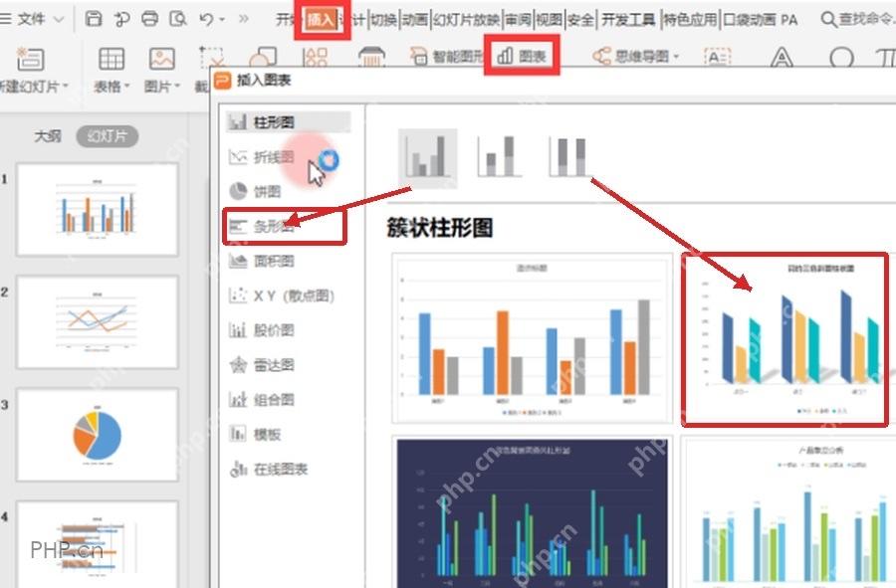Pick the 3D slanted column chart template

[785, 339]
